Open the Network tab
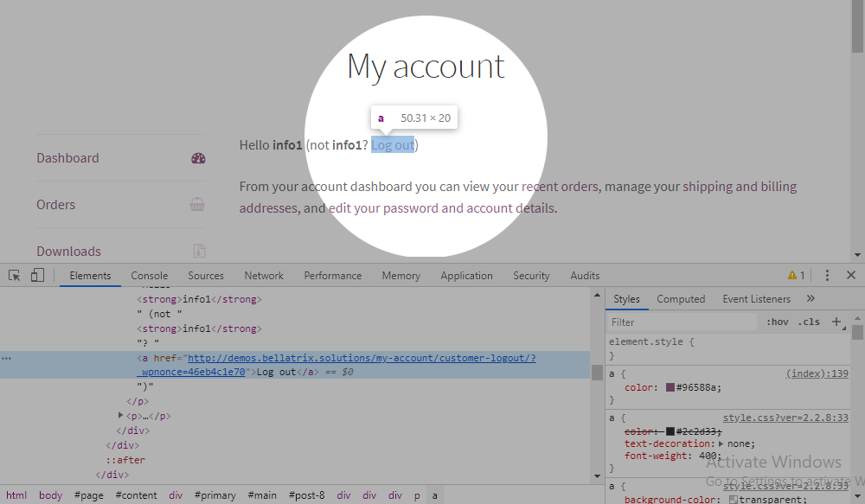 coord(264,276)
